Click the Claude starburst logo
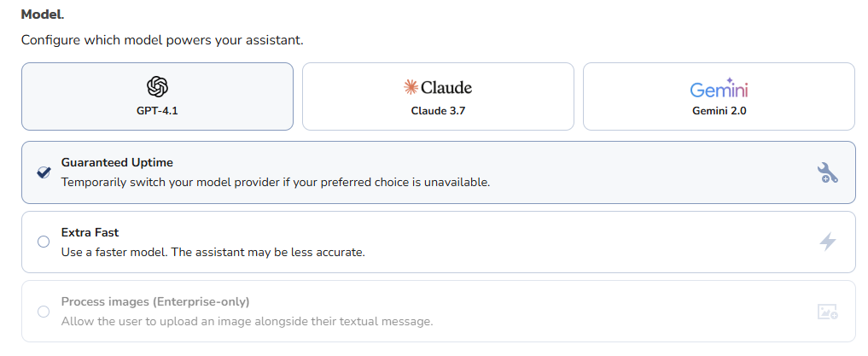 click(x=411, y=87)
